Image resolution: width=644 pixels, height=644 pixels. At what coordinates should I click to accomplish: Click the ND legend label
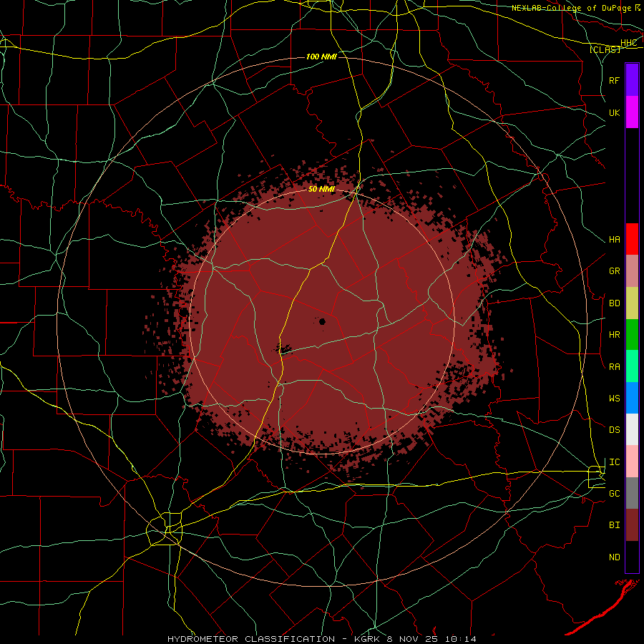[x=614, y=557]
